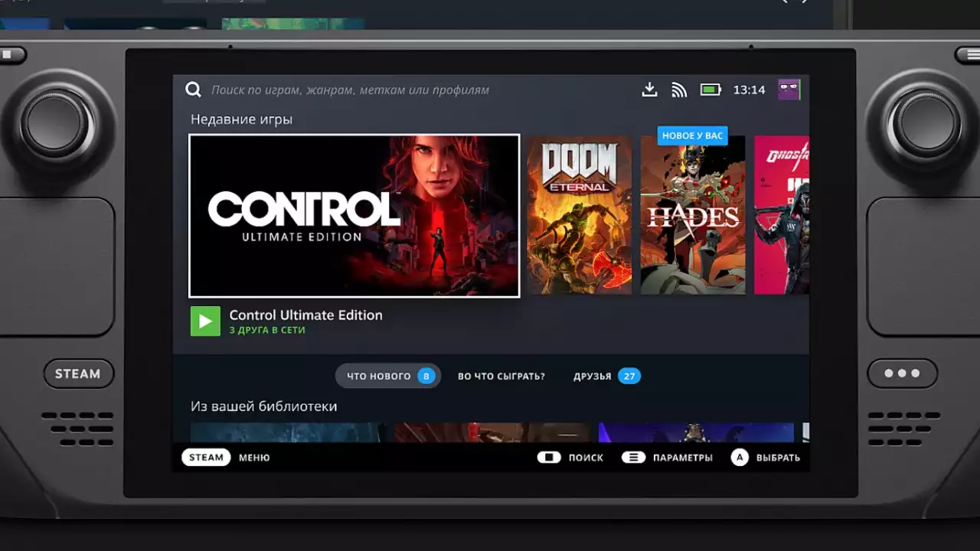Click the Параметры menu button icon
The height and width of the screenshot is (551, 980).
point(633,458)
